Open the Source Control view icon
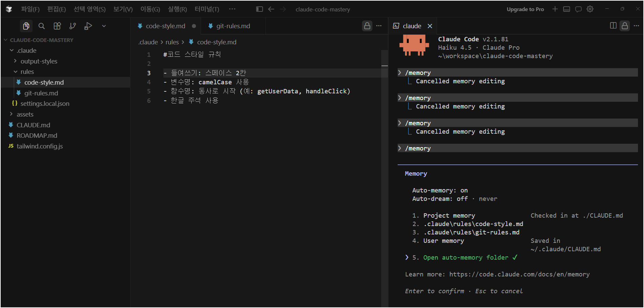The width and height of the screenshot is (644, 308). tap(73, 26)
